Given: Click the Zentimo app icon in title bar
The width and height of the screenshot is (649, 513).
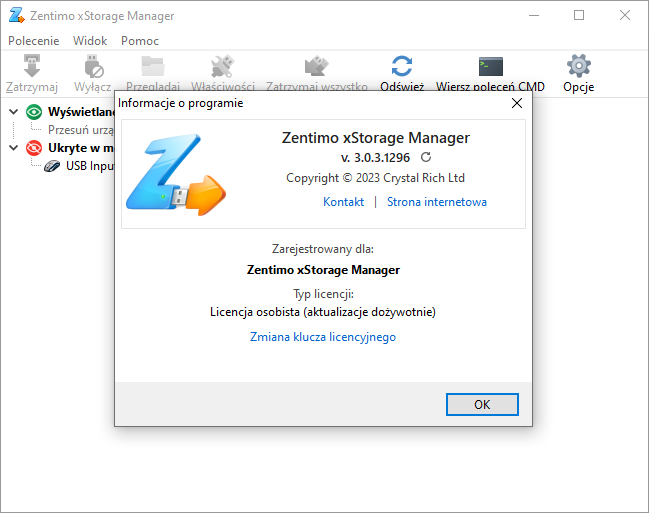Looking at the screenshot, I should 17,16.
